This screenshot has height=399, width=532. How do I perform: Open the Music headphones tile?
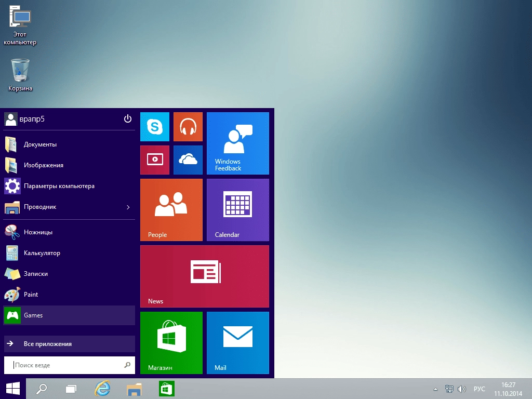(x=188, y=127)
